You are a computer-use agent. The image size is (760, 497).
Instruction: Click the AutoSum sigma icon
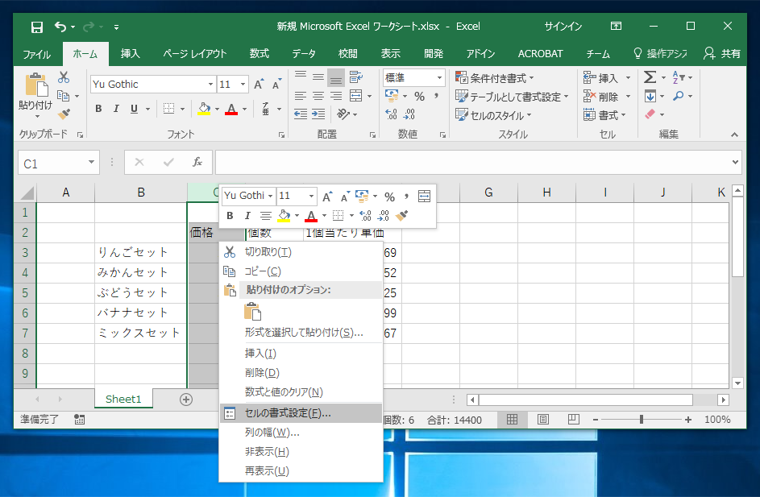[649, 77]
